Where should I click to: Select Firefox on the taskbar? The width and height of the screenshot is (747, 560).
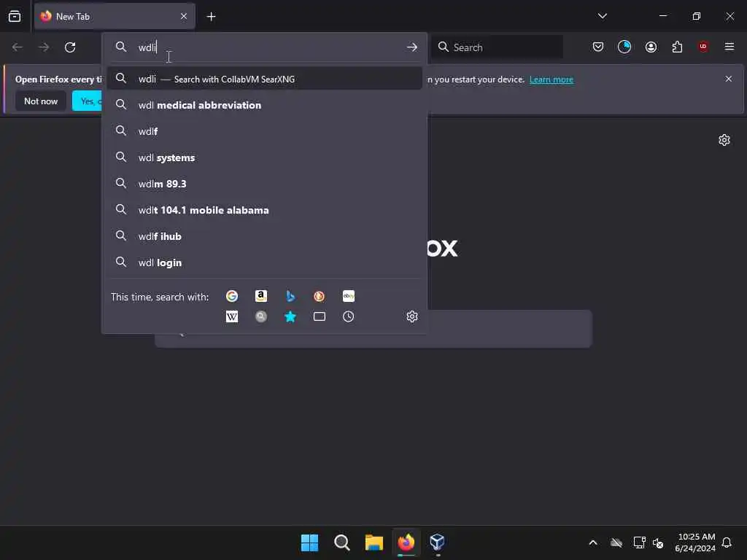coord(406,542)
